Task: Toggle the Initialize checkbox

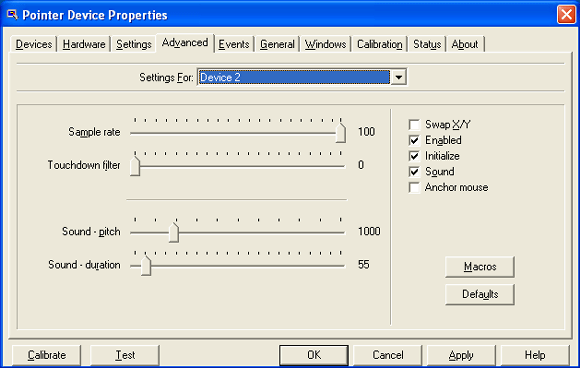Action: (x=414, y=156)
